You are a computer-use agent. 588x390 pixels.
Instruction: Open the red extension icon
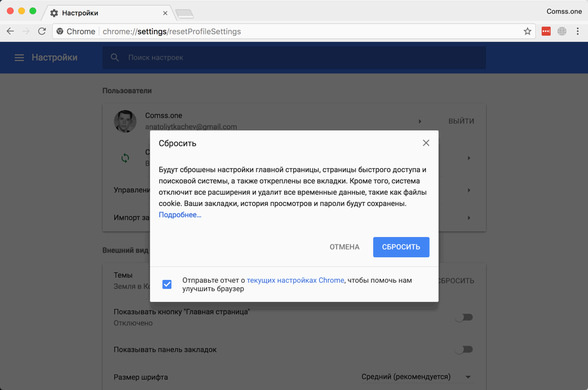tap(546, 32)
